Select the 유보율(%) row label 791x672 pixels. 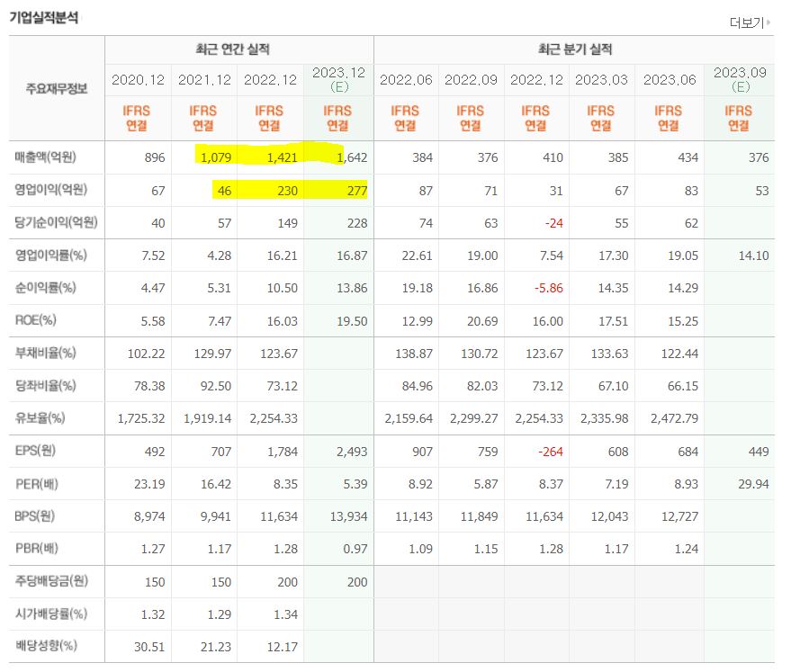point(40,418)
